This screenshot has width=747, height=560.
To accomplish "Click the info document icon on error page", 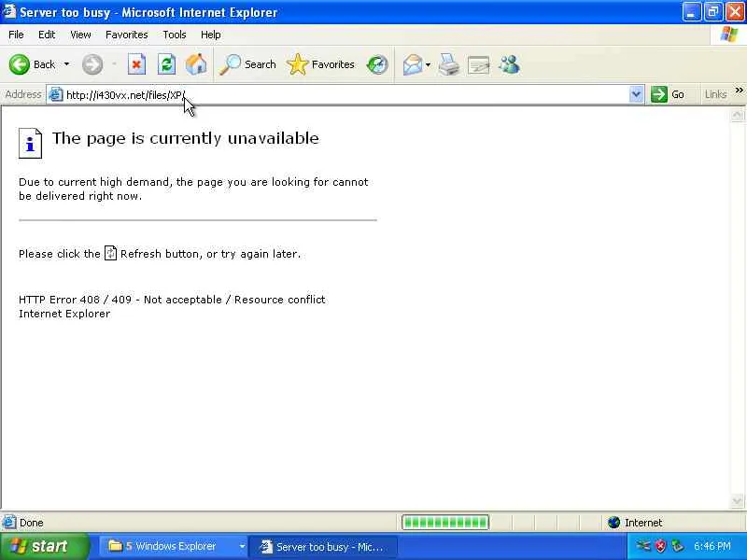I will point(30,143).
